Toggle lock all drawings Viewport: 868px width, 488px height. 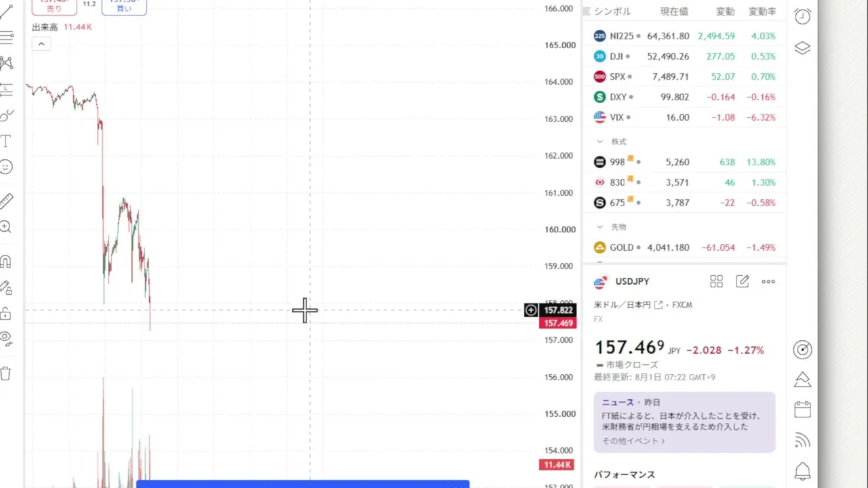pyautogui.click(x=6, y=313)
